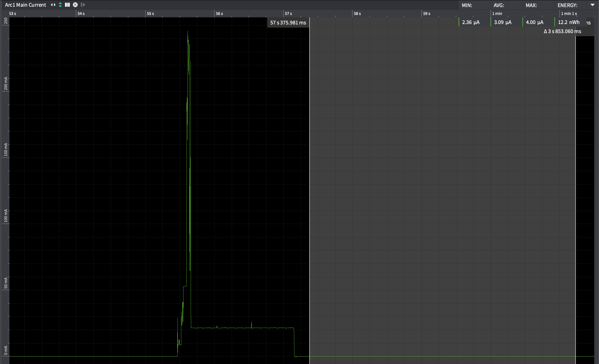
Task: Click the ENERGY statistics column header
Action: point(567,5)
